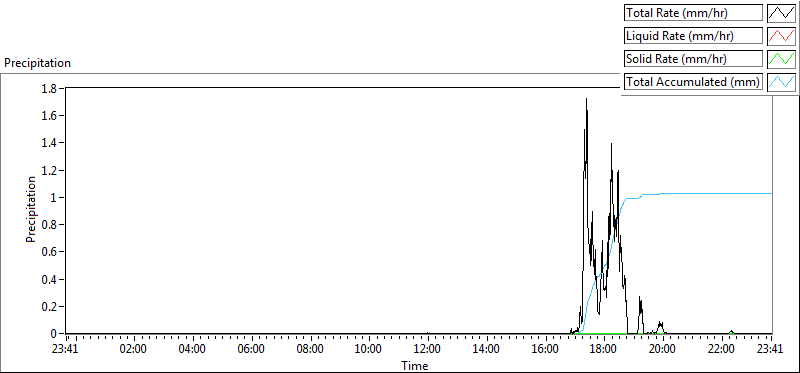Click the 1.6 y-axis tick label

tap(50, 116)
